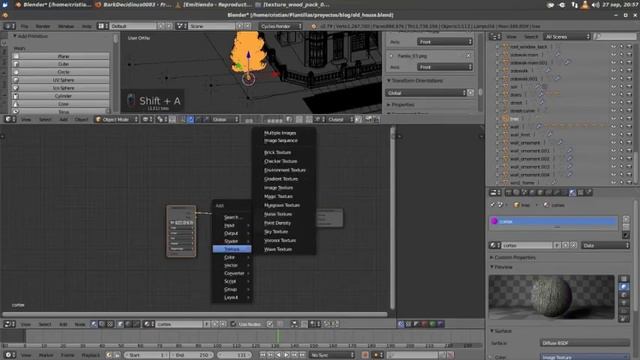Select flat plane preview type icon
Screen dimensions: 640x360
[x=624, y=279]
